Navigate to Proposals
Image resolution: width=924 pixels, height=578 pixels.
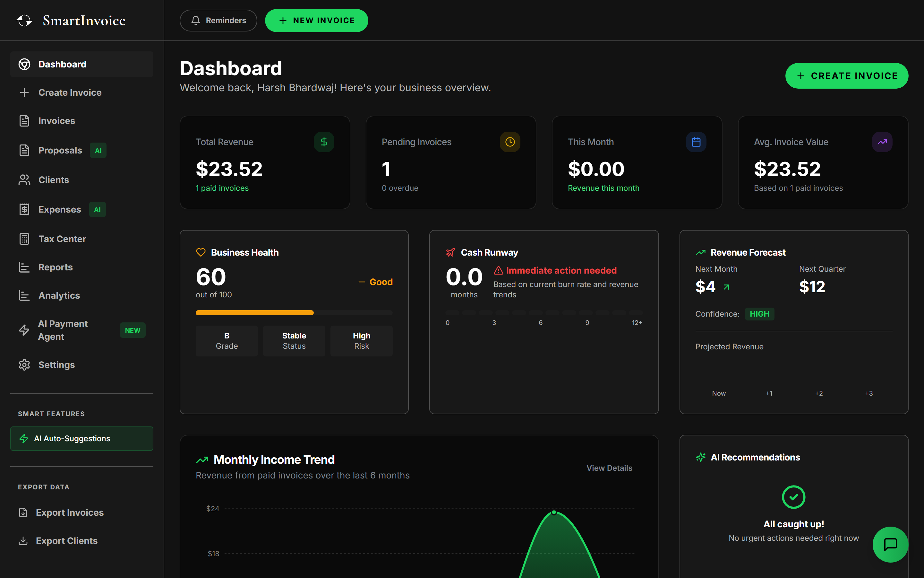point(82,150)
